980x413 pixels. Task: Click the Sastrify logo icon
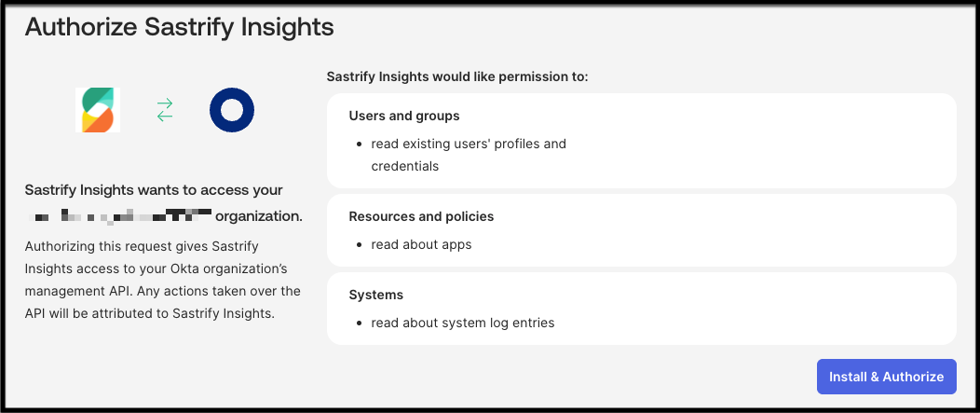pyautogui.click(x=98, y=110)
